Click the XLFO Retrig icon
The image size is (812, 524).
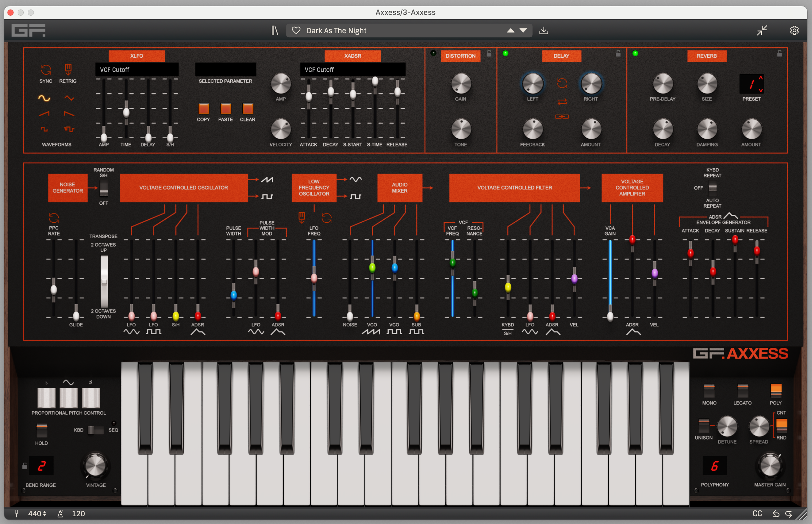tap(68, 70)
